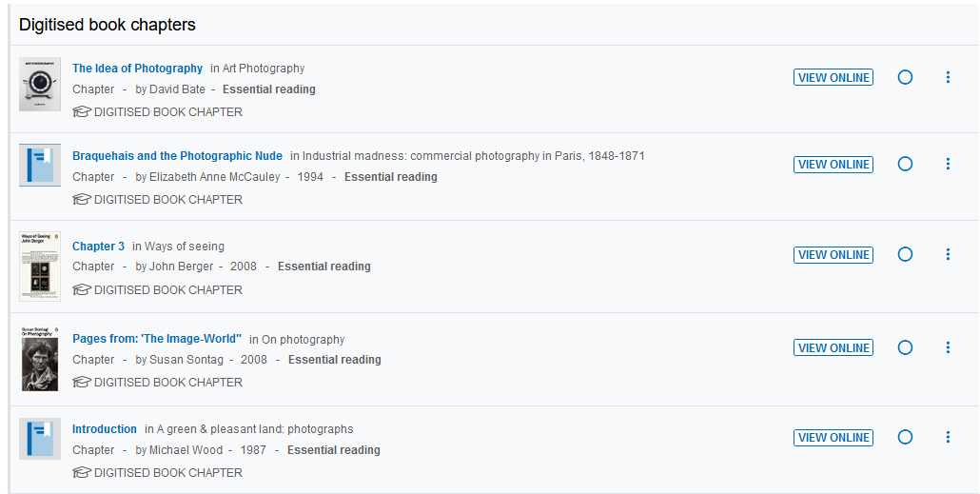Toggle reading status circle for Chapter 3
This screenshot has width=980, height=494.
(x=905, y=254)
